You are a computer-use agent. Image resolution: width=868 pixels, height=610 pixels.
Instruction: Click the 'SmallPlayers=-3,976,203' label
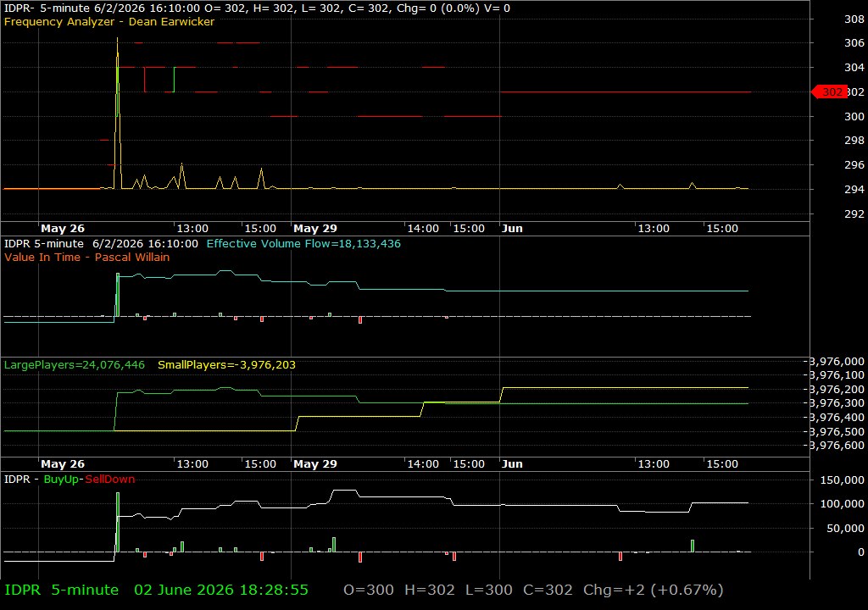point(226,365)
